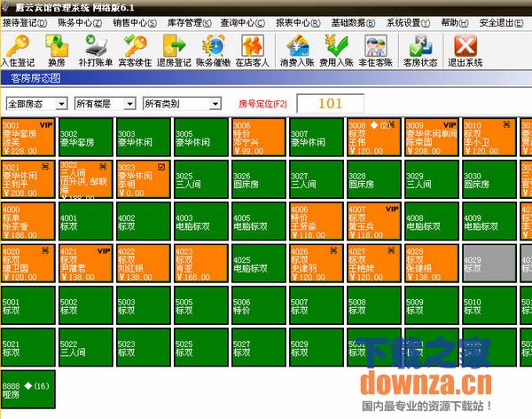Click the 房号定位 room number input field
Viewport: 532px width, 419px height.
click(x=331, y=104)
